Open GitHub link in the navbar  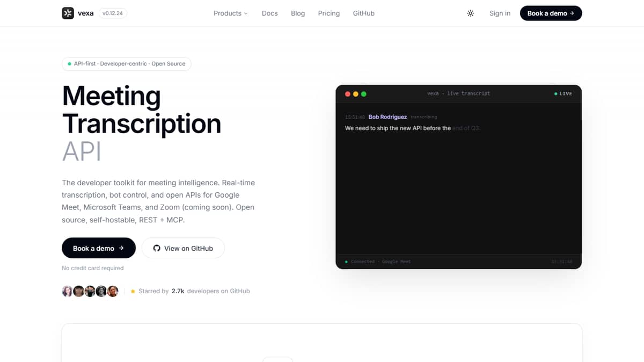[x=364, y=13]
